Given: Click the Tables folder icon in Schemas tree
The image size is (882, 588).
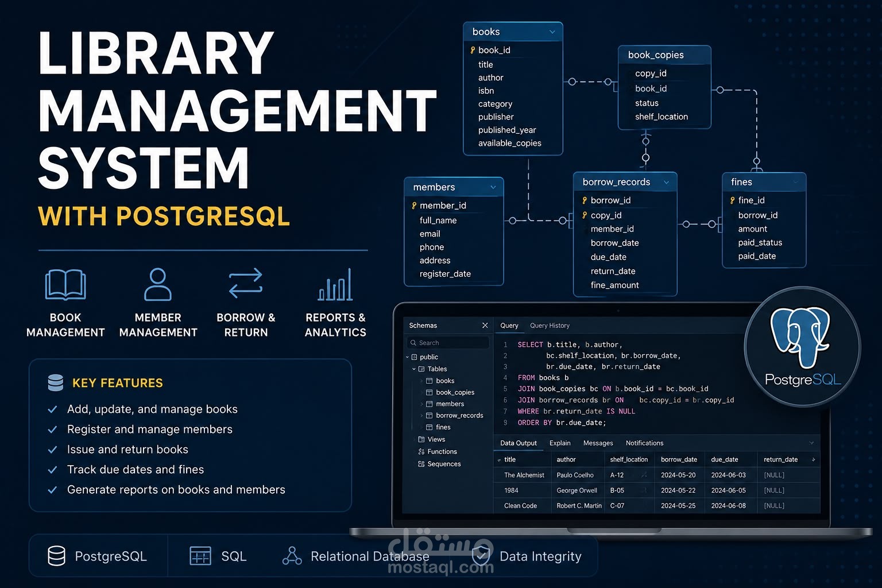Looking at the screenshot, I should click(421, 369).
